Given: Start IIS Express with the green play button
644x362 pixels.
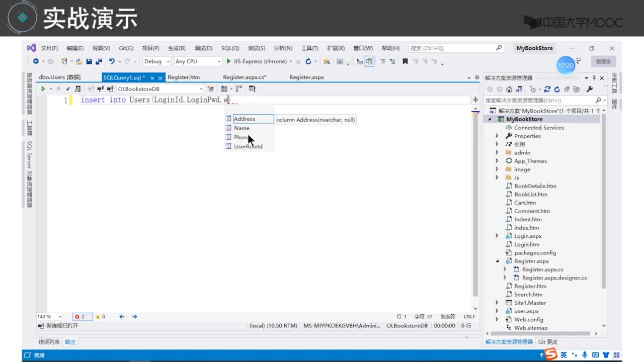Looking at the screenshot, I should click(228, 61).
